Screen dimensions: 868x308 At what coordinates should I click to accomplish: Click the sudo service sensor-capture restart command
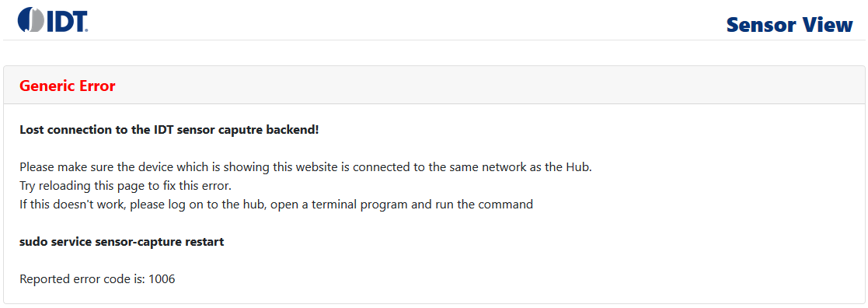(x=122, y=242)
